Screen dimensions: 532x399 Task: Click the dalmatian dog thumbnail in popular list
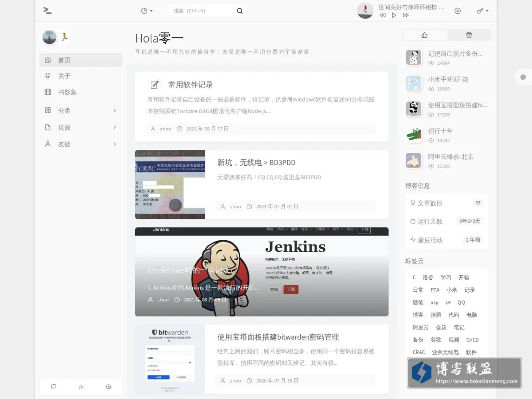(x=414, y=58)
